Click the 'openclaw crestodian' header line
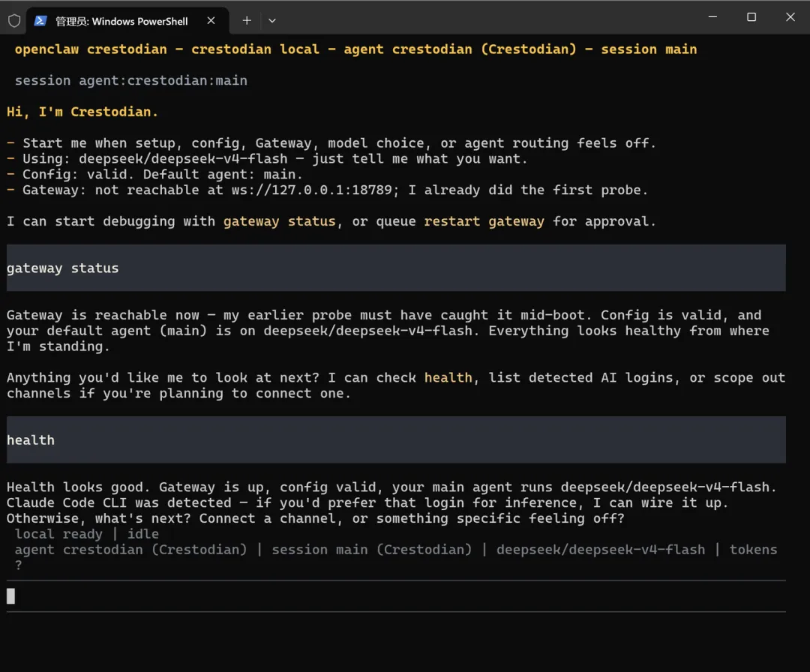Image resolution: width=810 pixels, height=672 pixels. pos(356,49)
